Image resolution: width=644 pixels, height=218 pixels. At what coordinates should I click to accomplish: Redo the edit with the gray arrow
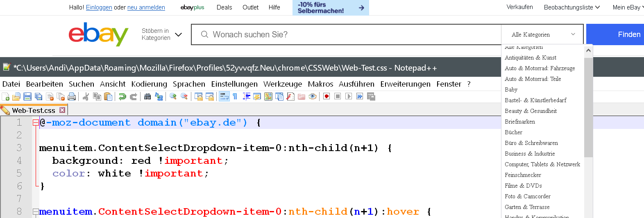(134, 96)
